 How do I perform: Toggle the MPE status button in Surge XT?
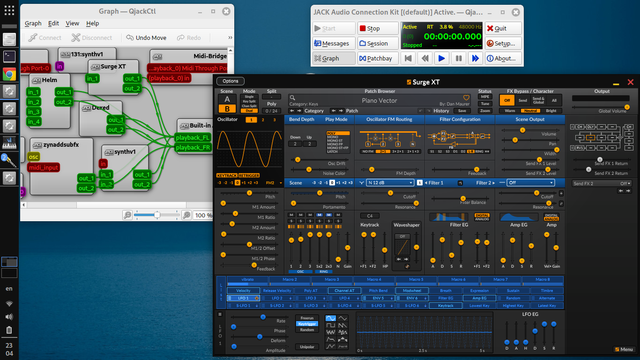(x=485, y=97)
